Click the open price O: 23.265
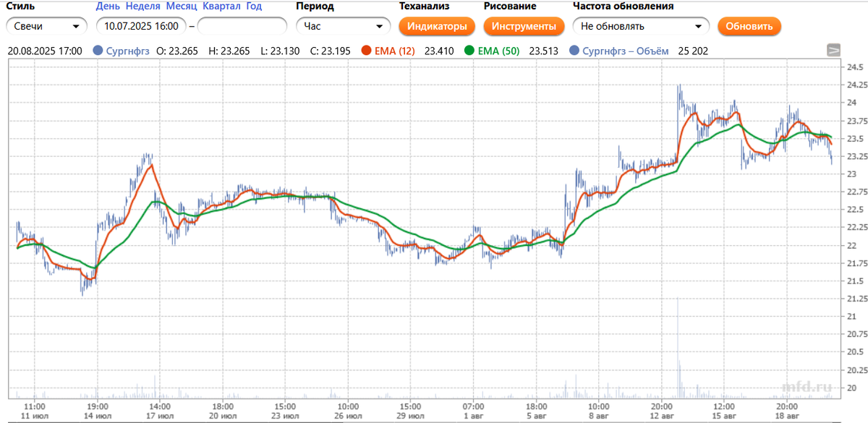The width and height of the screenshot is (868, 423). tap(176, 51)
